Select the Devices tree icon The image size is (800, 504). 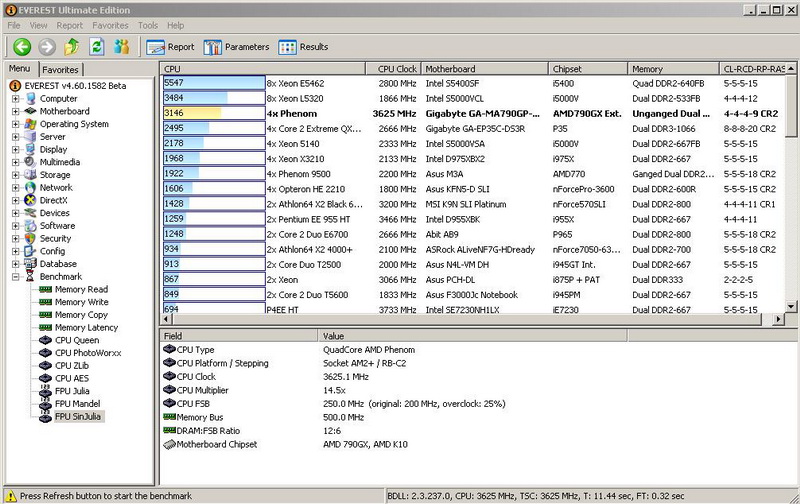(31, 213)
